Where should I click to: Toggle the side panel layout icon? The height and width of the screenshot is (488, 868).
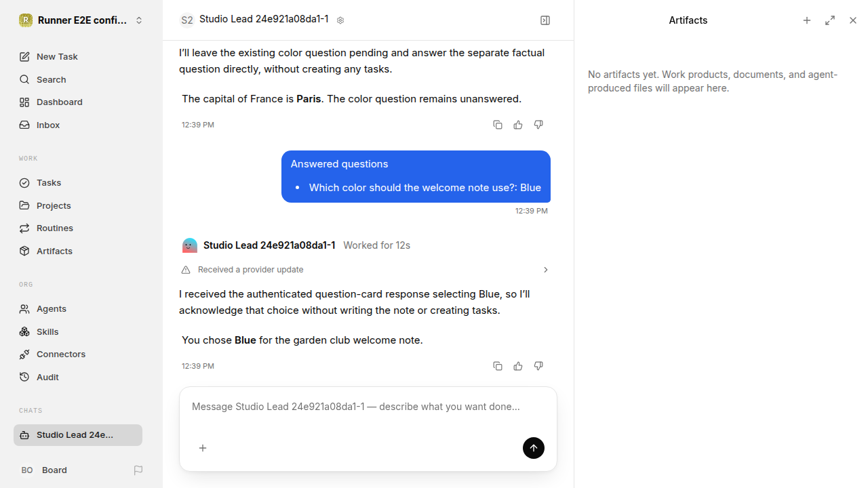tap(545, 20)
